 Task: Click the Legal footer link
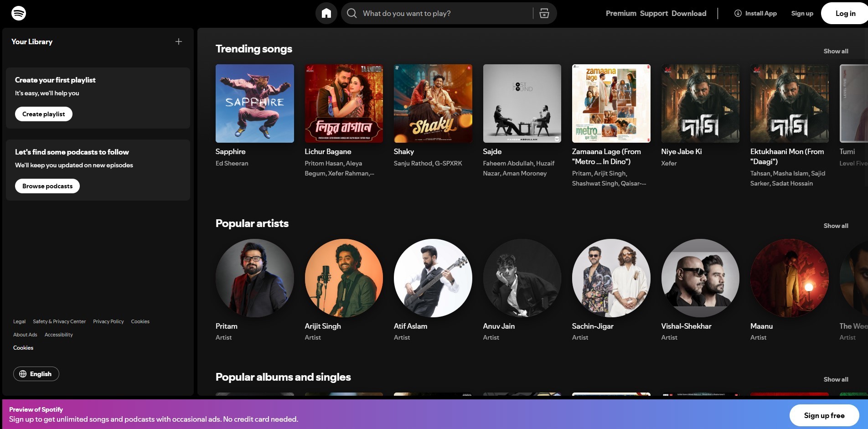19,321
